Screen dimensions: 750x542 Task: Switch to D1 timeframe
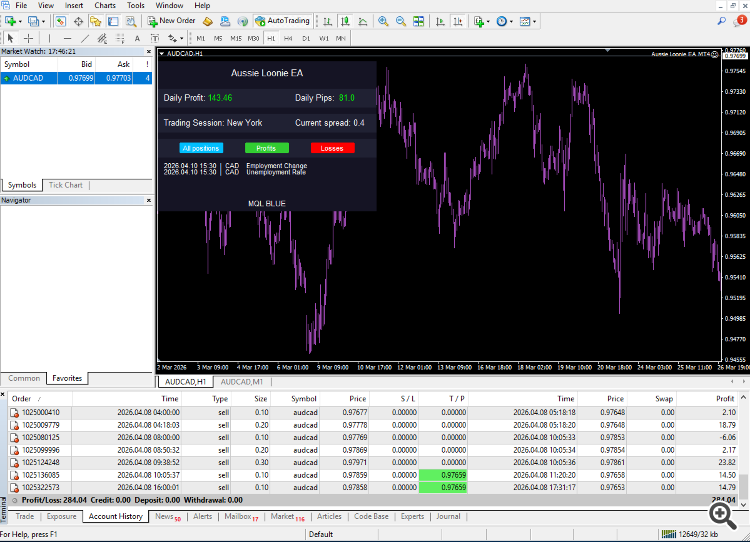tap(306, 38)
